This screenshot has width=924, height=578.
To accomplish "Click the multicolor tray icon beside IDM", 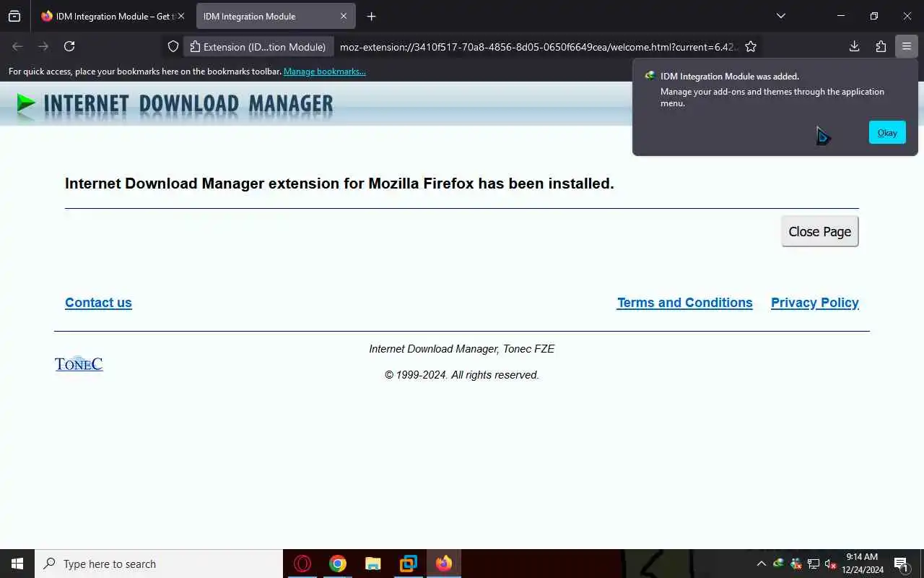I will click(796, 564).
